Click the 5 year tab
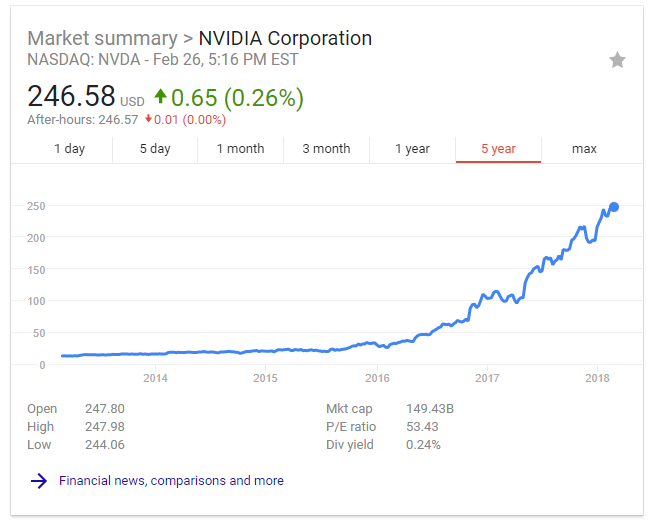The image size is (652, 521). click(x=498, y=149)
